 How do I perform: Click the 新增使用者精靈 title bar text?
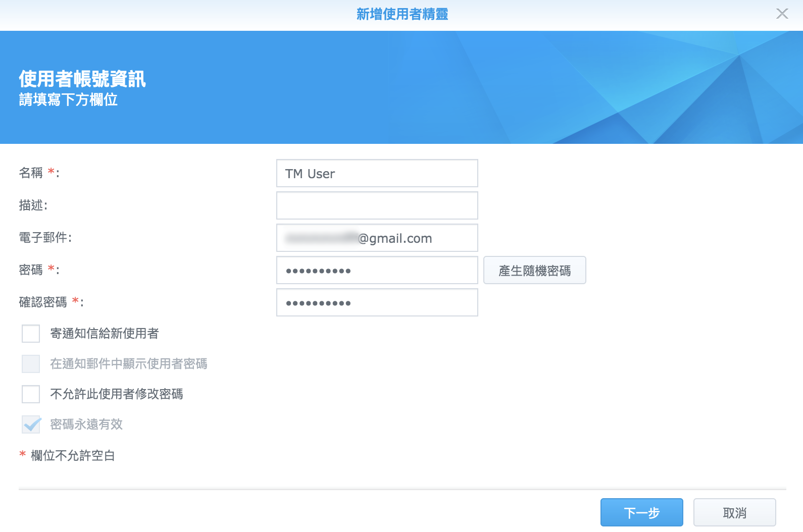pos(402,14)
